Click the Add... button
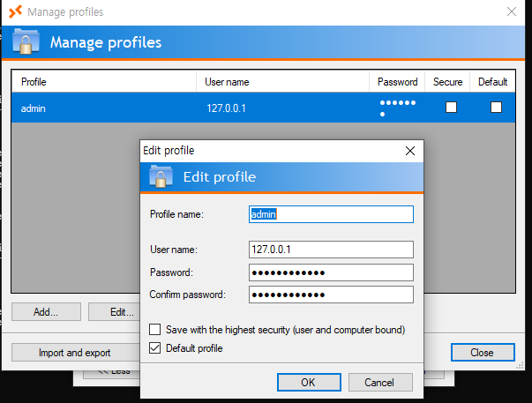Image resolution: width=532 pixels, height=403 pixels. (46, 311)
